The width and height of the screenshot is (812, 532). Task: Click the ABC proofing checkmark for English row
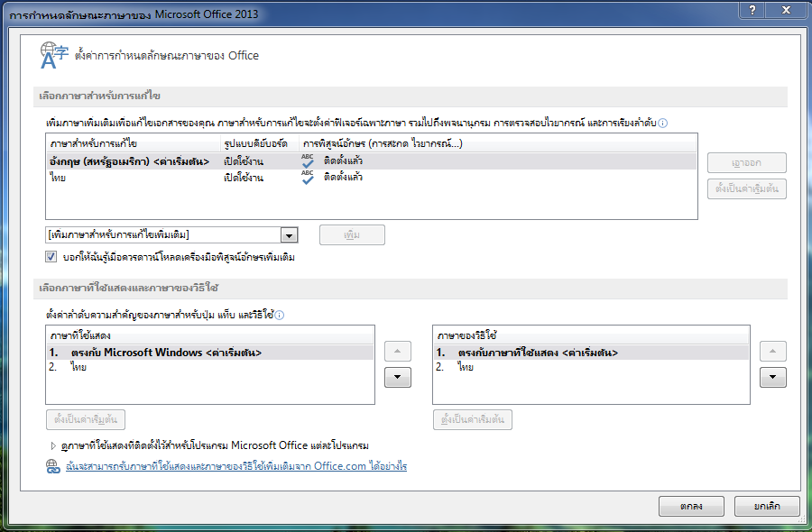pos(308,161)
